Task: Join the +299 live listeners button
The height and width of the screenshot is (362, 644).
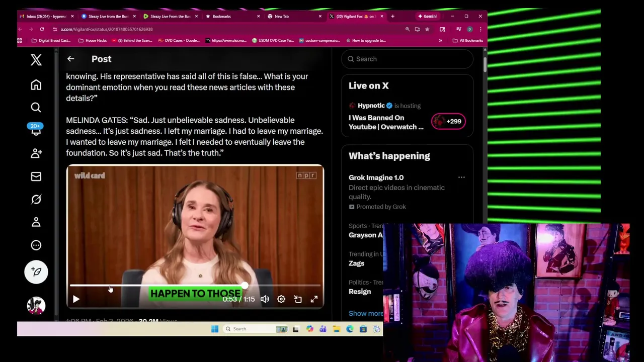Action: pos(448,121)
